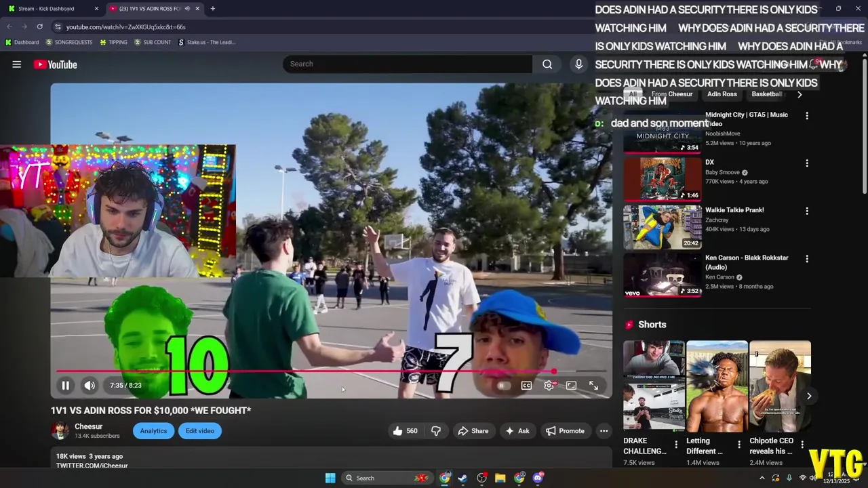The width and height of the screenshot is (868, 488).
Task: Mute the tab via its audio icon
Action: pos(187,9)
